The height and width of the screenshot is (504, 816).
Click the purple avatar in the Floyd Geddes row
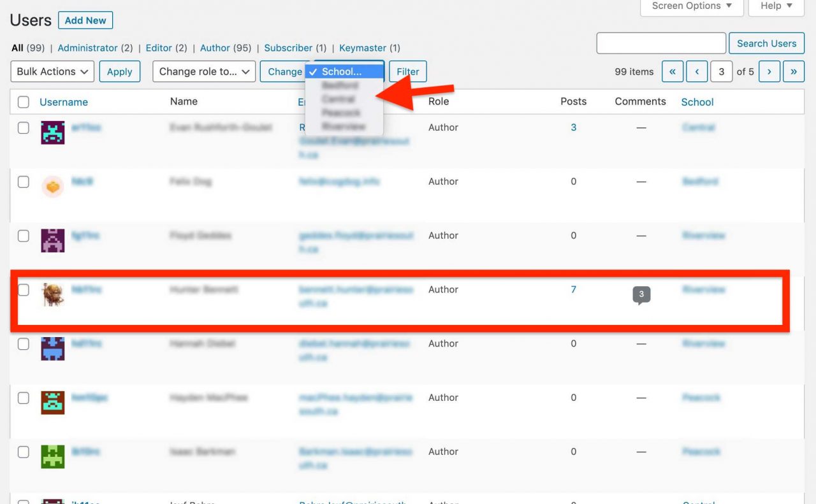[53, 241]
